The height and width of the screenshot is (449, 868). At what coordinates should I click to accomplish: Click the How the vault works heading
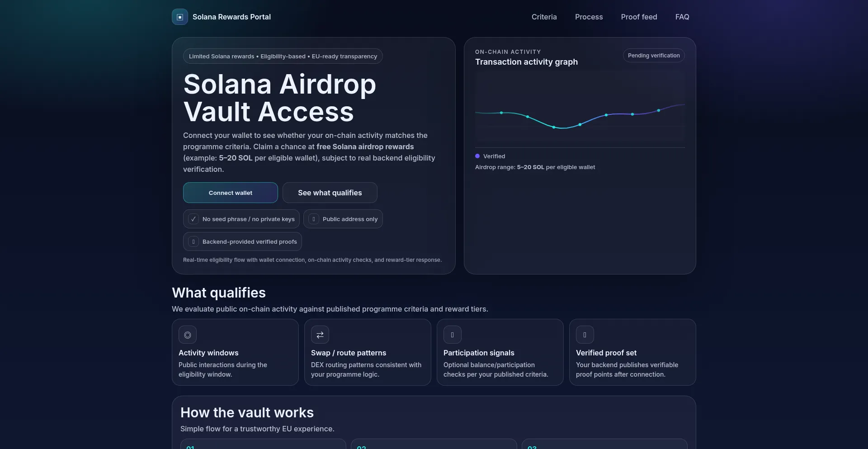pos(247,413)
